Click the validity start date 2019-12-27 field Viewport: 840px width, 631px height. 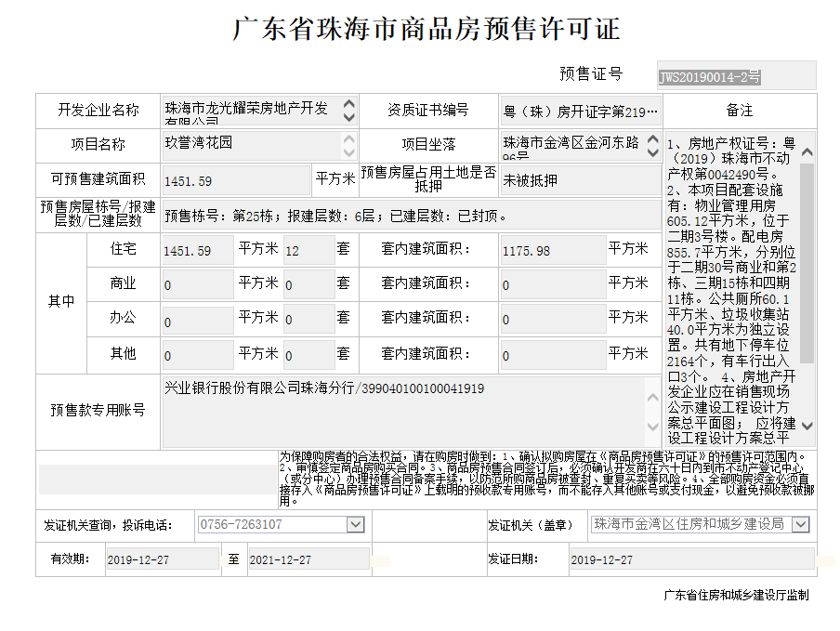pos(162,559)
